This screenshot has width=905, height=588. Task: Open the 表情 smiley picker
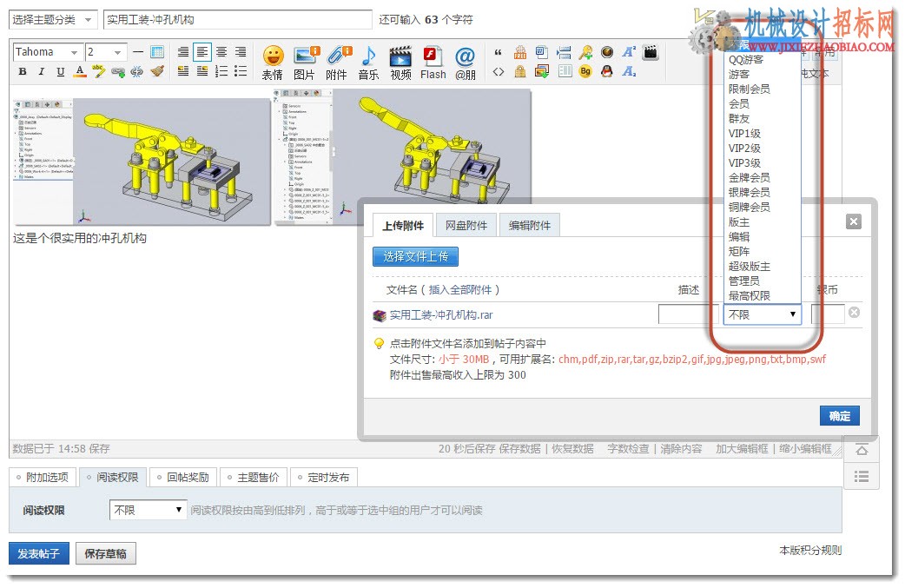click(x=273, y=63)
